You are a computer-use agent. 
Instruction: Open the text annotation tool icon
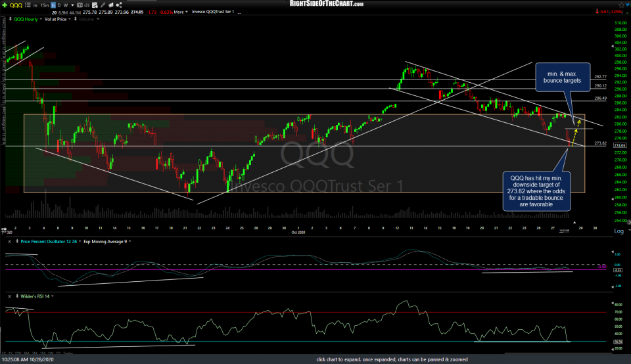coord(80,5)
